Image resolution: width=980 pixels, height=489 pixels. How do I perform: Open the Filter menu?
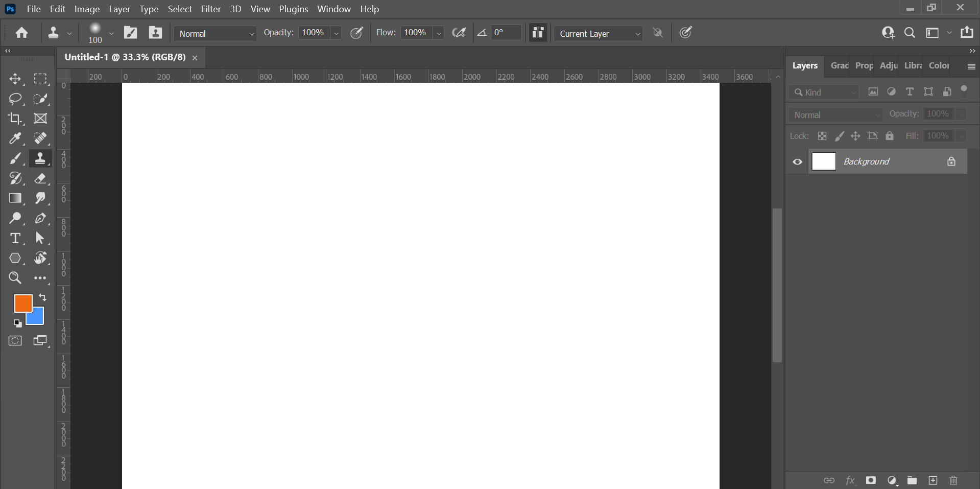210,9
